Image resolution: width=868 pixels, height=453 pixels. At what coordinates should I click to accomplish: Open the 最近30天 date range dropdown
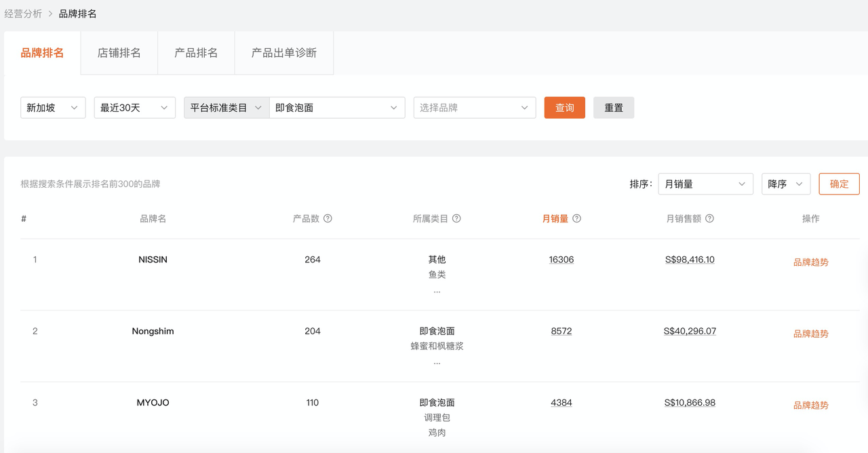click(x=135, y=108)
